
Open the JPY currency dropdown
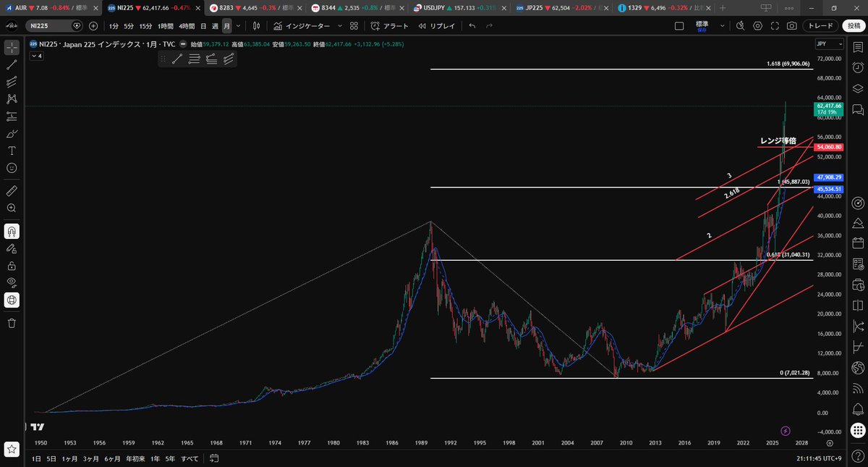click(x=830, y=44)
